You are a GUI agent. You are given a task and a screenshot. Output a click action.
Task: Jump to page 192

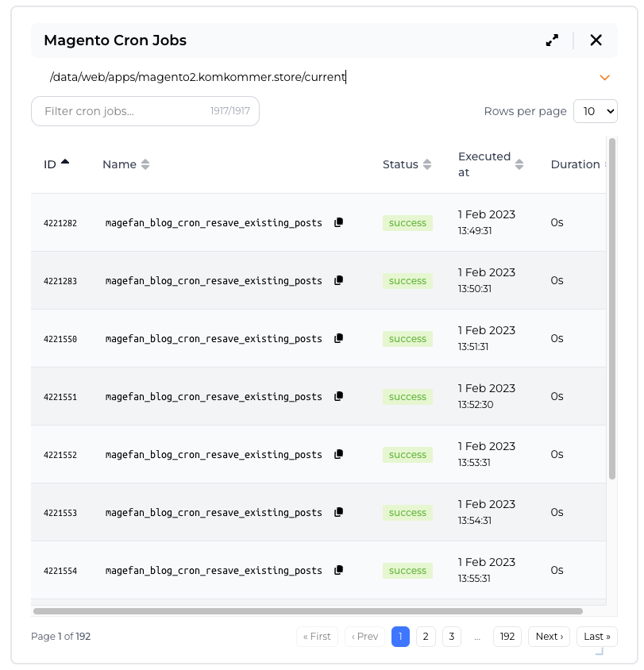click(507, 637)
